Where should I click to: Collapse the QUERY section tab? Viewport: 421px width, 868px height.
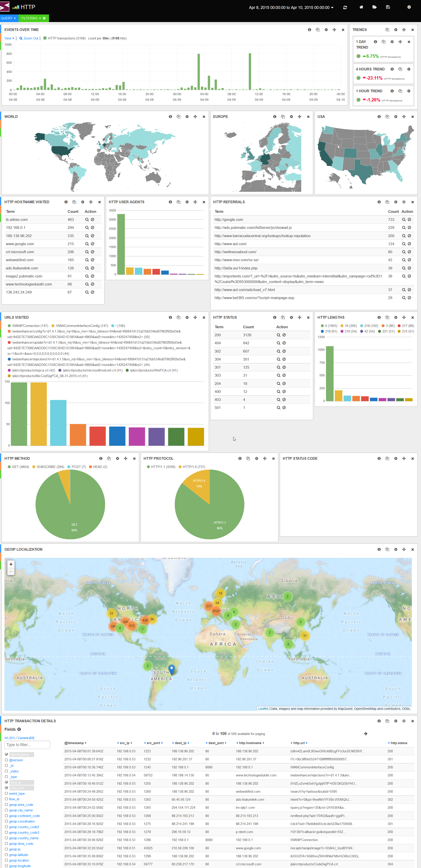8,18
